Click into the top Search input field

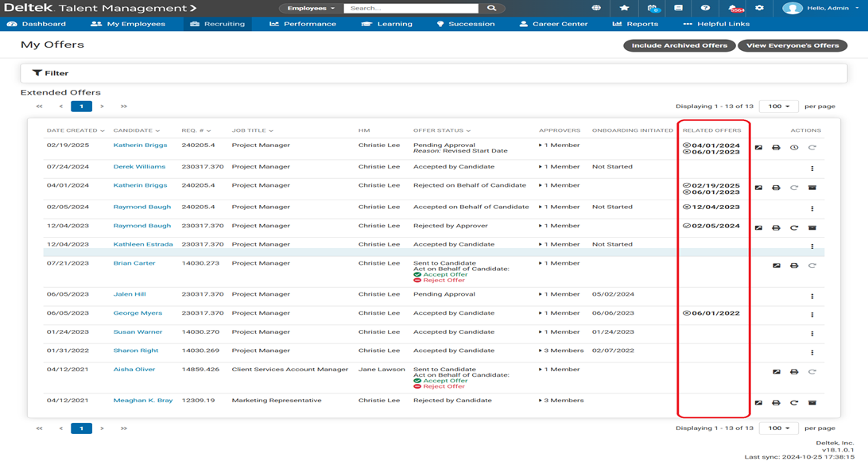click(410, 8)
